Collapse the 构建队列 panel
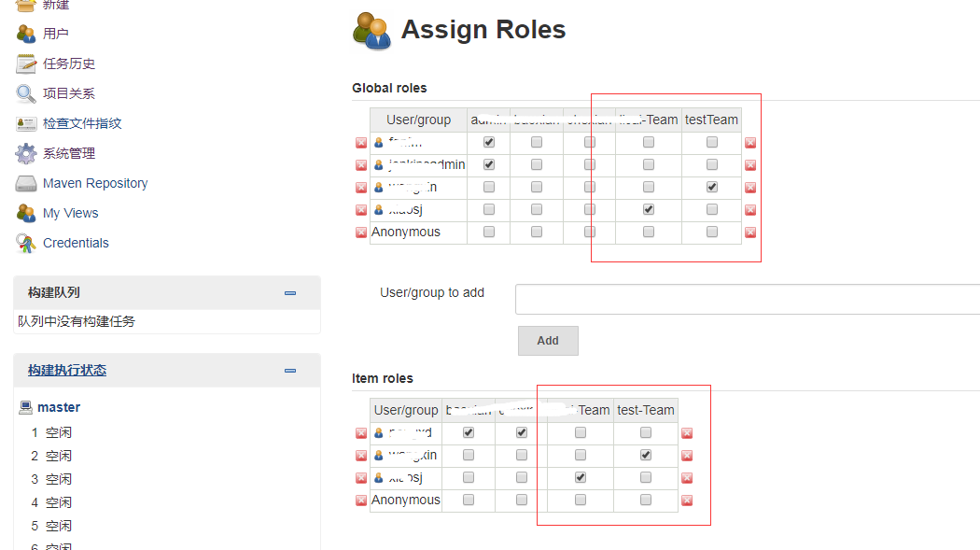980x550 pixels. 290,293
